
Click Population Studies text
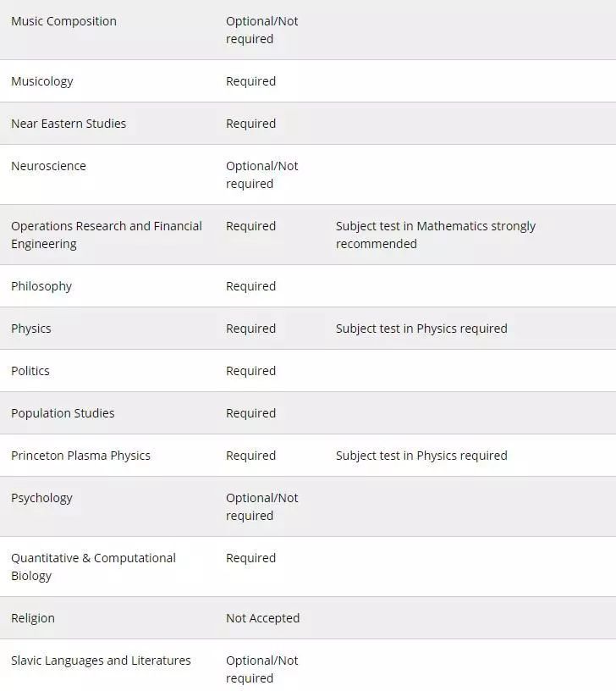pos(63,413)
